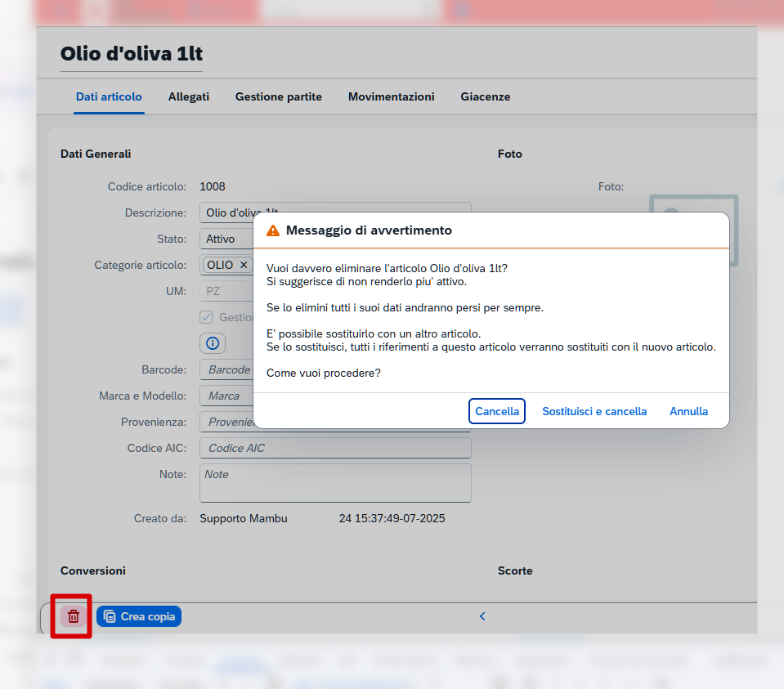Collapse the panel with left chevron
The width and height of the screenshot is (784, 689).
pyautogui.click(x=482, y=616)
